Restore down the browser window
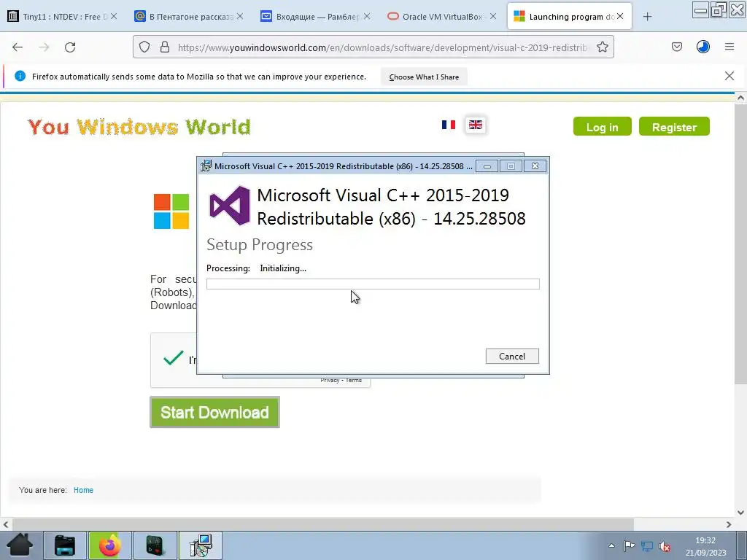 (x=719, y=9)
